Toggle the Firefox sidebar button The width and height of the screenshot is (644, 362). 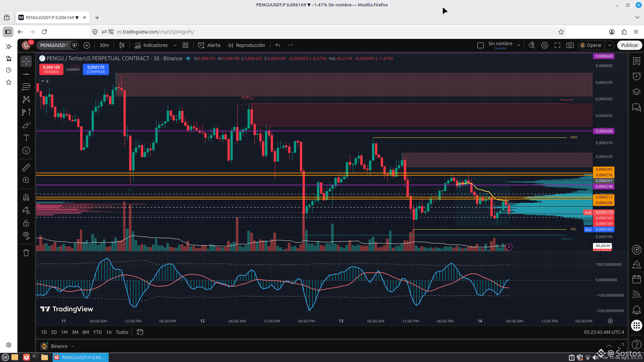pyautogui.click(x=8, y=32)
